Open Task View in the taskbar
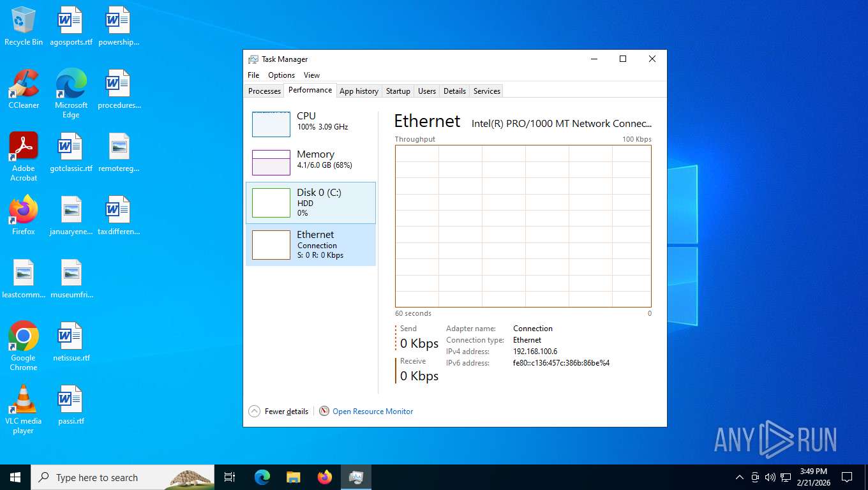Screen dimensions: 868x490 230,477
